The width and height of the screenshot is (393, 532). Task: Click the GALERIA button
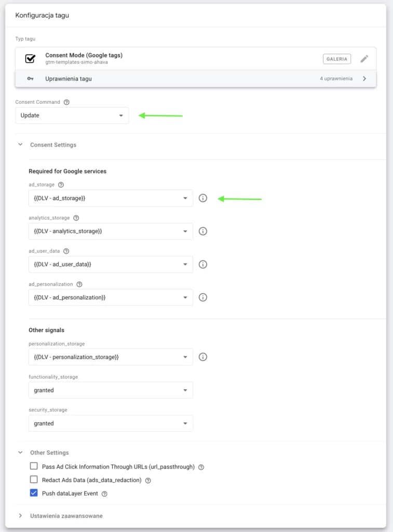[x=337, y=59]
